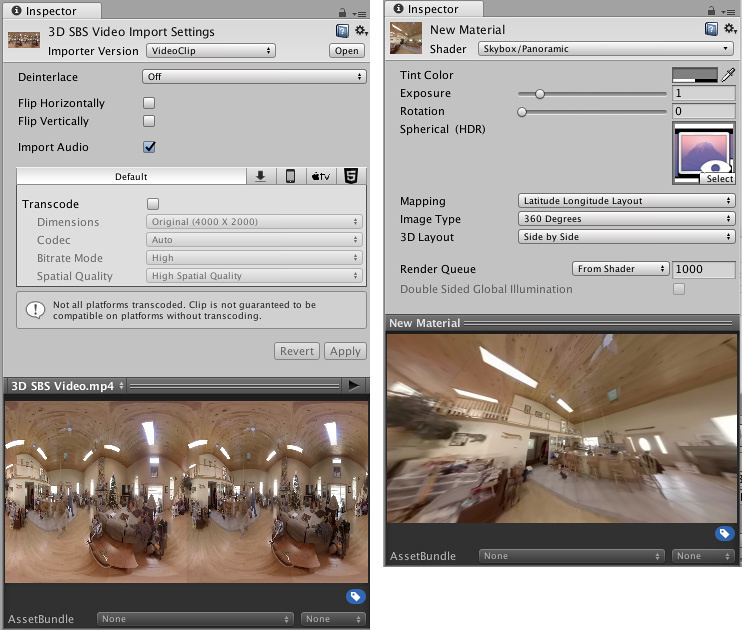This screenshot has height=630, width=742.
Task: Expand the 3D Layout Side by Side dropdown
Action: 626,237
